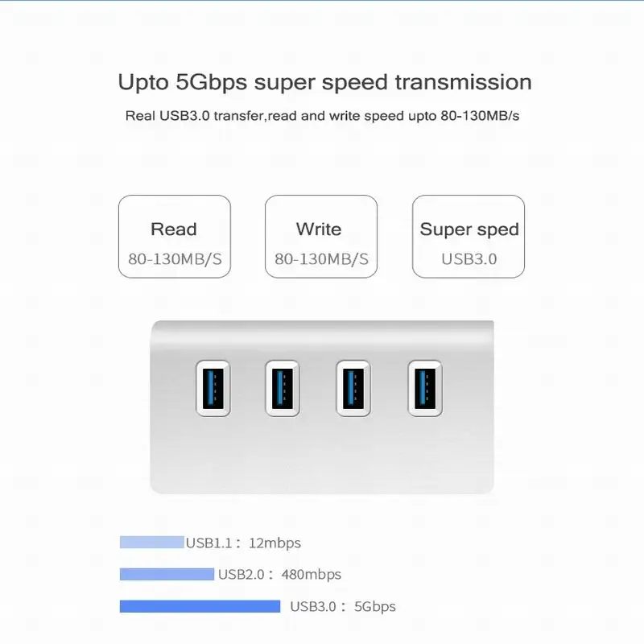This screenshot has height=644, width=644.
Task: Select the Write speed box
Action: tap(321, 237)
